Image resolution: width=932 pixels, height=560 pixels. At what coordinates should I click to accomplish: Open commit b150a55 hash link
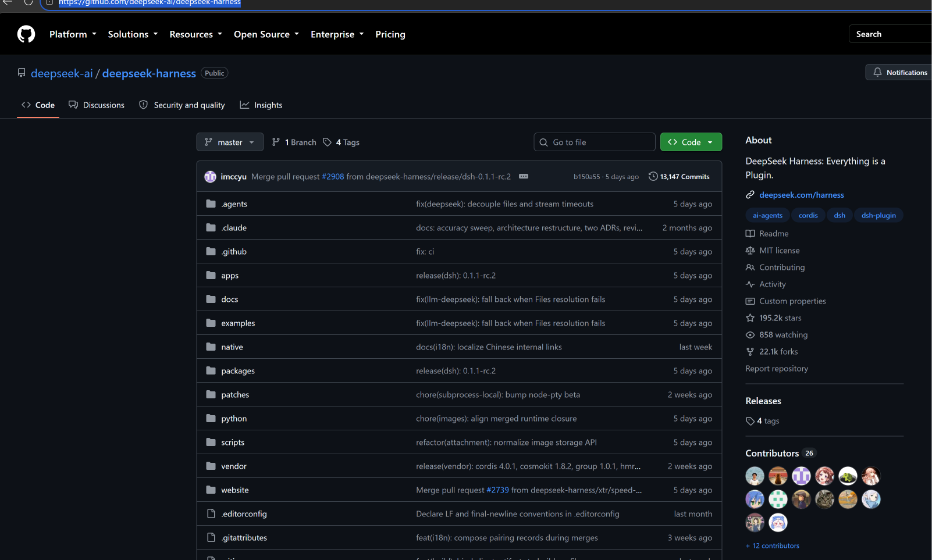[x=586, y=177]
